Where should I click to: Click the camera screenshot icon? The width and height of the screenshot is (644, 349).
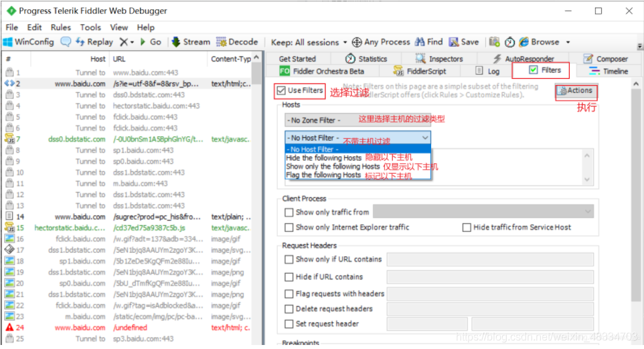(495, 42)
